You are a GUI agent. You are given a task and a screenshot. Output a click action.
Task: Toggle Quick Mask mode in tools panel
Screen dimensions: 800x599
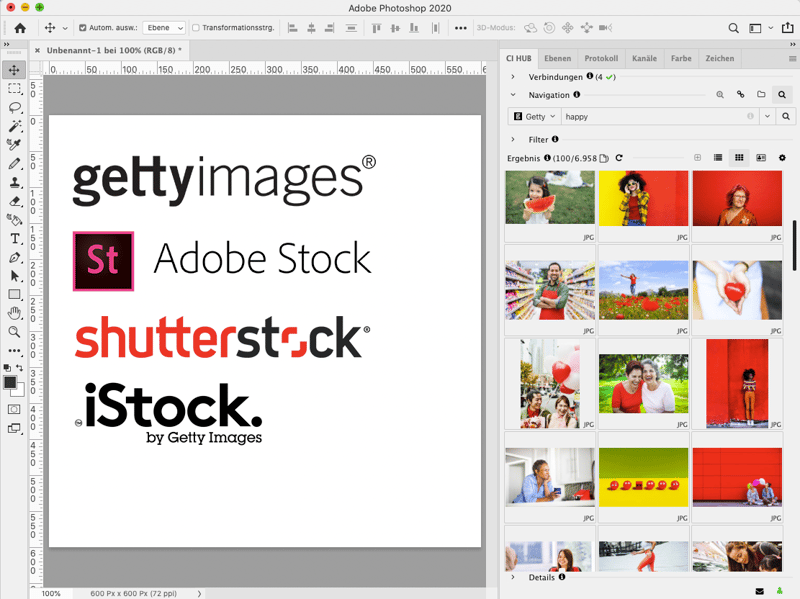pos(14,409)
